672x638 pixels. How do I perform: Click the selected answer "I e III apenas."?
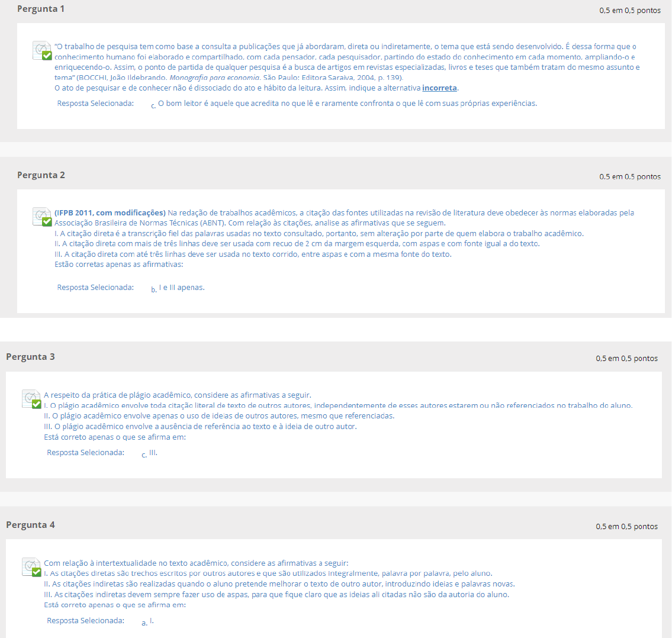[182, 288]
